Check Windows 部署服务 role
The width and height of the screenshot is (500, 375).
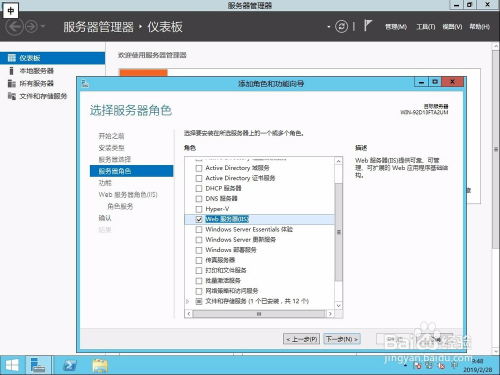coord(199,250)
